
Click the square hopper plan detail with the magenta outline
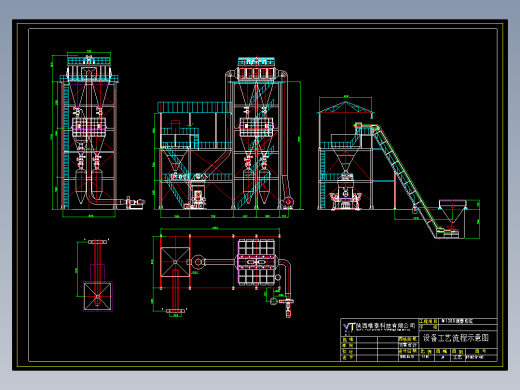(98, 296)
